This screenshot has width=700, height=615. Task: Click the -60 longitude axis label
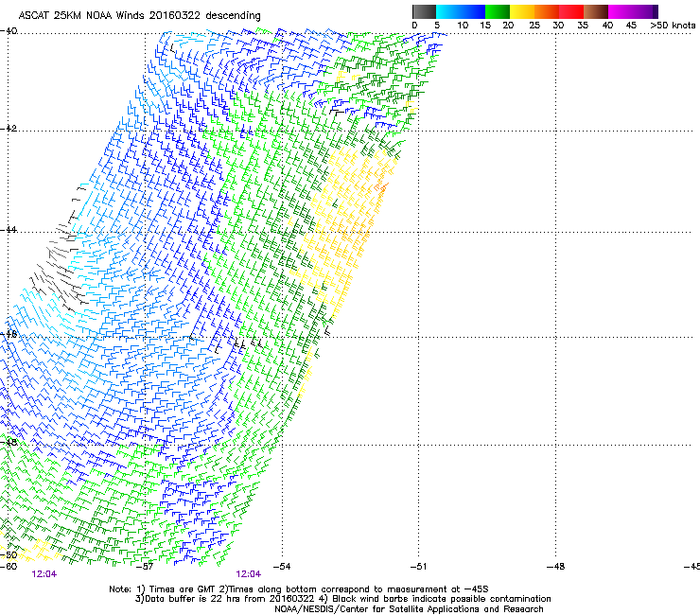point(9,567)
